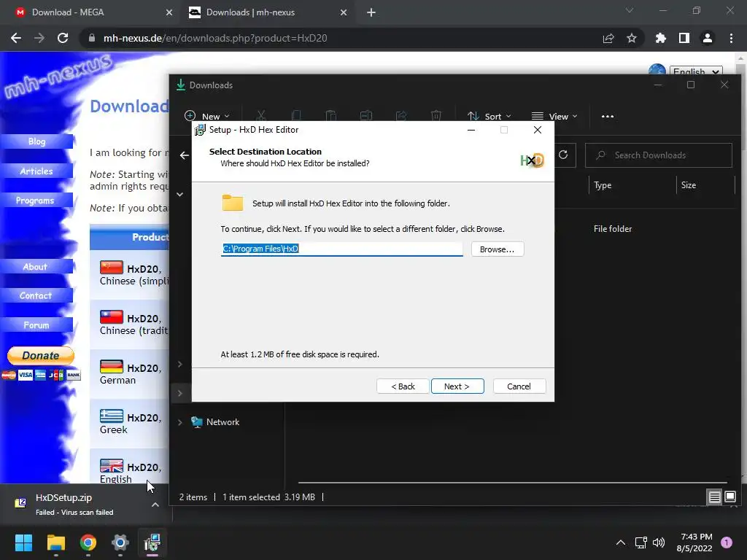747x560 pixels.
Task: Open the Forum link on mh-nexus sidebar
Action: coord(36,325)
